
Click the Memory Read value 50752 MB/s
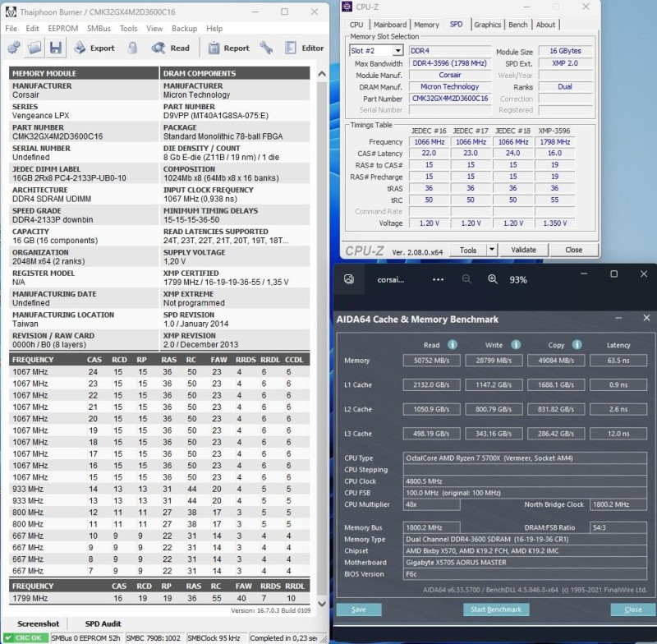tap(432, 361)
